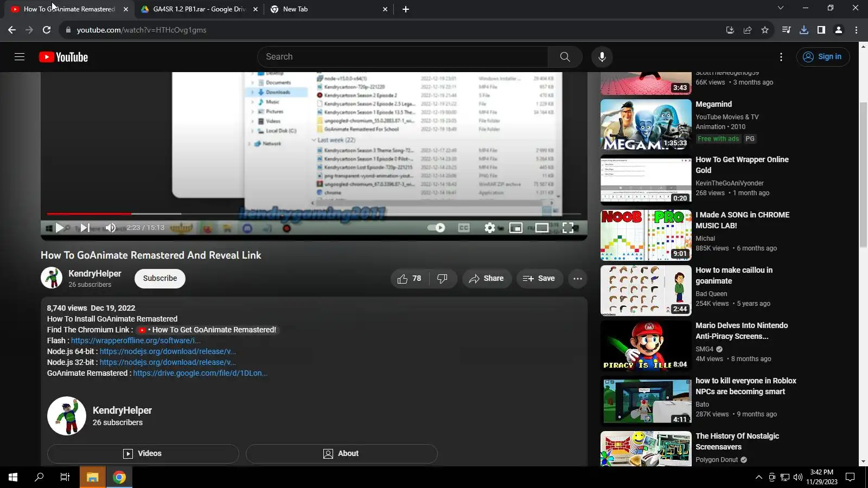Screen dimensions: 868x488
Task: Open 'How to make caillou in goanimate' thumbnail
Action: tap(646, 291)
